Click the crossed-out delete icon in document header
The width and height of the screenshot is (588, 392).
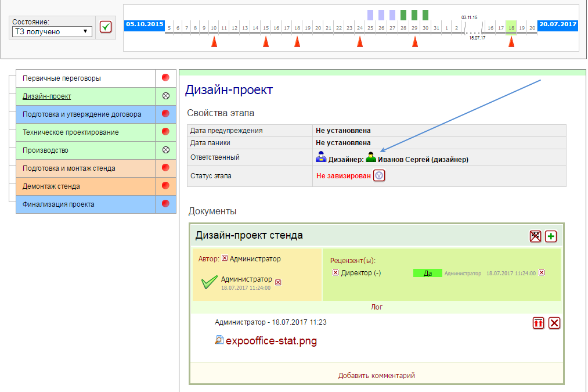pyautogui.click(x=535, y=236)
